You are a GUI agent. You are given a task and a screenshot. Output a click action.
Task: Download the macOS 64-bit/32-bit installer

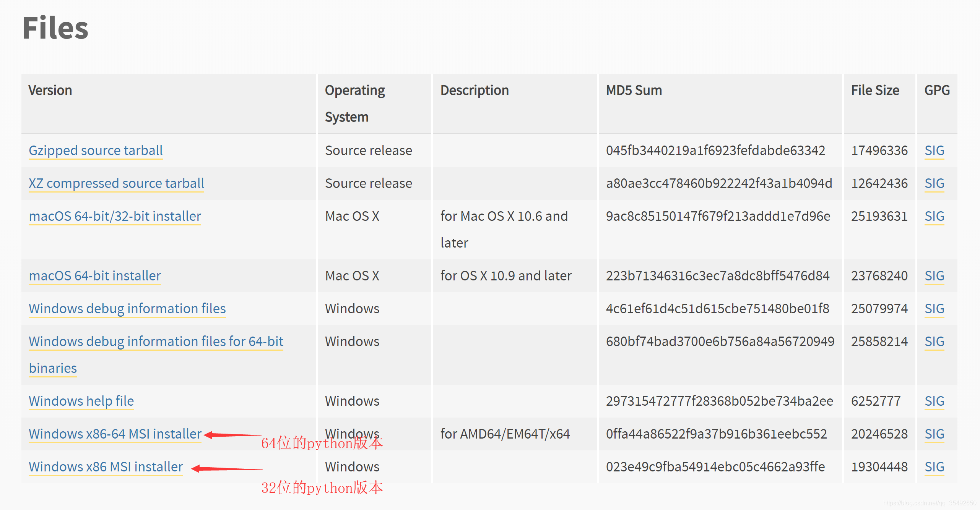(115, 216)
